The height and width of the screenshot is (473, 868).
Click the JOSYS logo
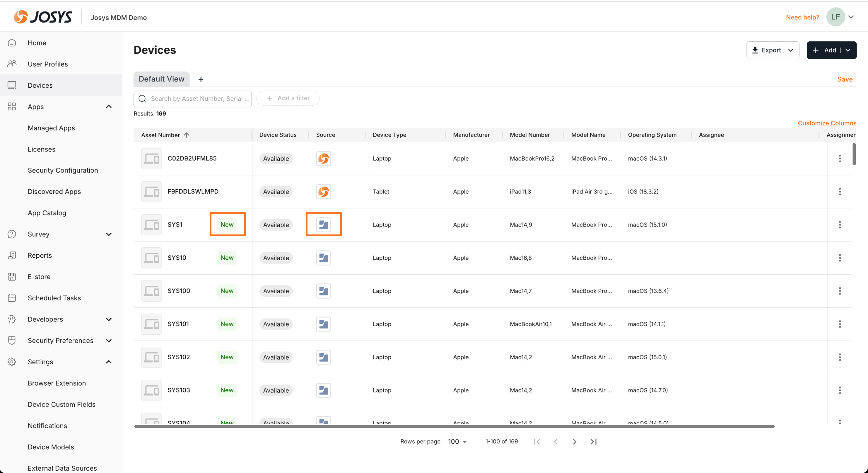pos(43,17)
